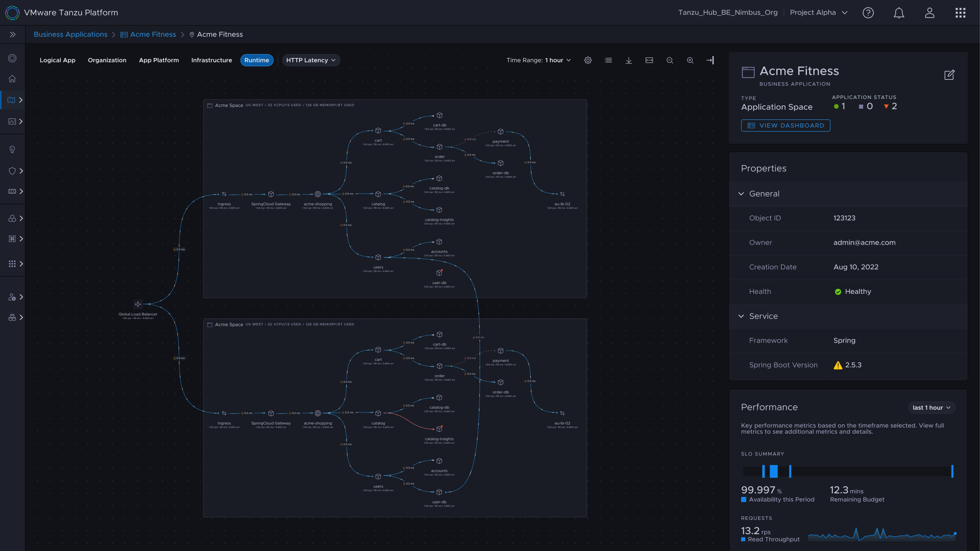Switch to the Organization view
The height and width of the screenshot is (551, 980).
[x=107, y=60]
